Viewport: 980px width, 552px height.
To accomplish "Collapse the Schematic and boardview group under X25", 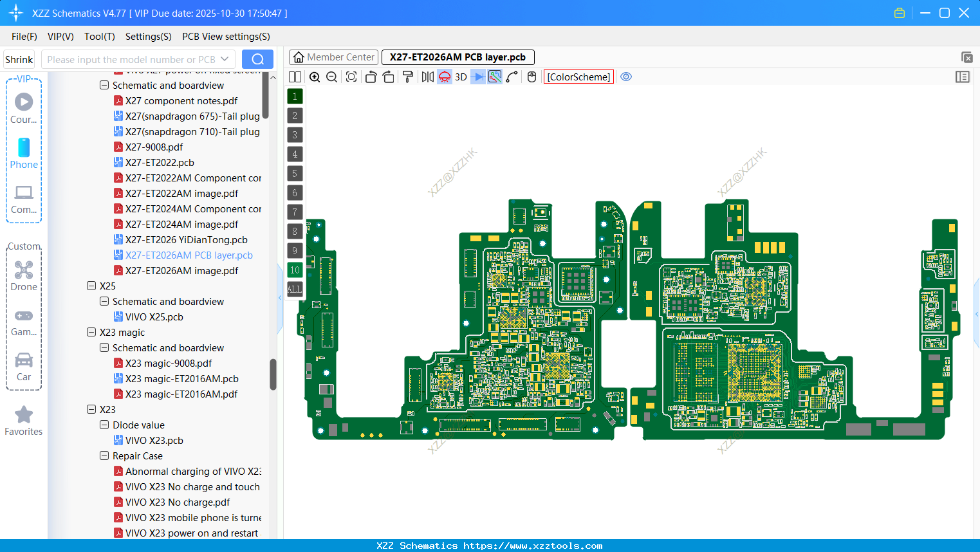I will point(104,301).
